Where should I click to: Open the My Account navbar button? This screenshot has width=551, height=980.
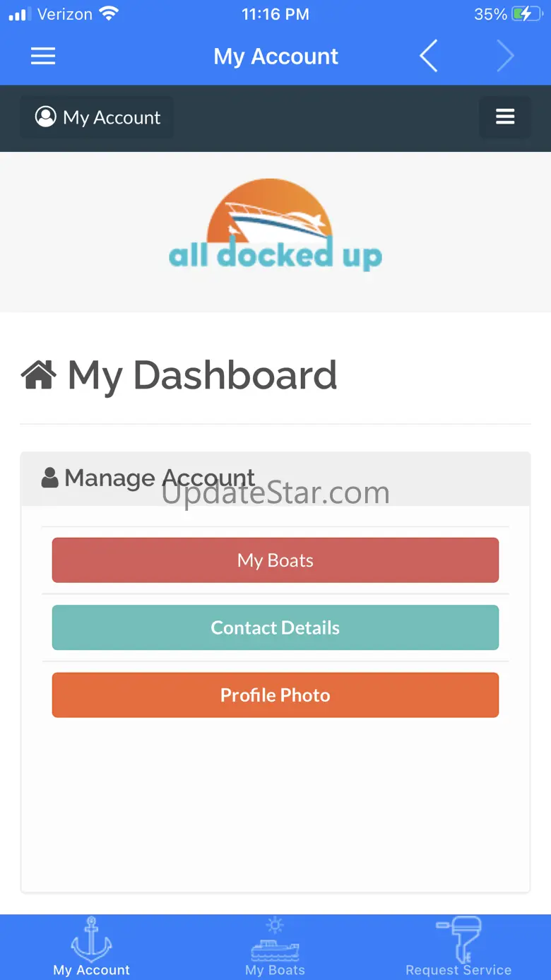click(x=97, y=117)
